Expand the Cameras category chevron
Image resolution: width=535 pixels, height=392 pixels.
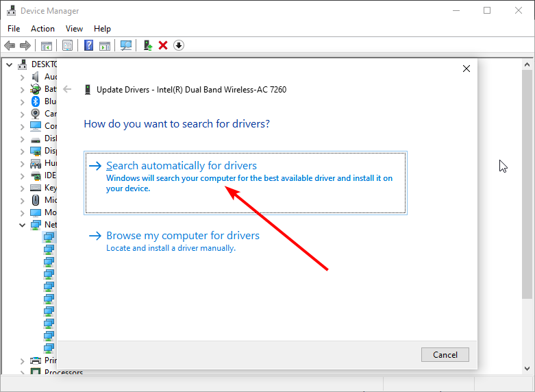[23, 114]
